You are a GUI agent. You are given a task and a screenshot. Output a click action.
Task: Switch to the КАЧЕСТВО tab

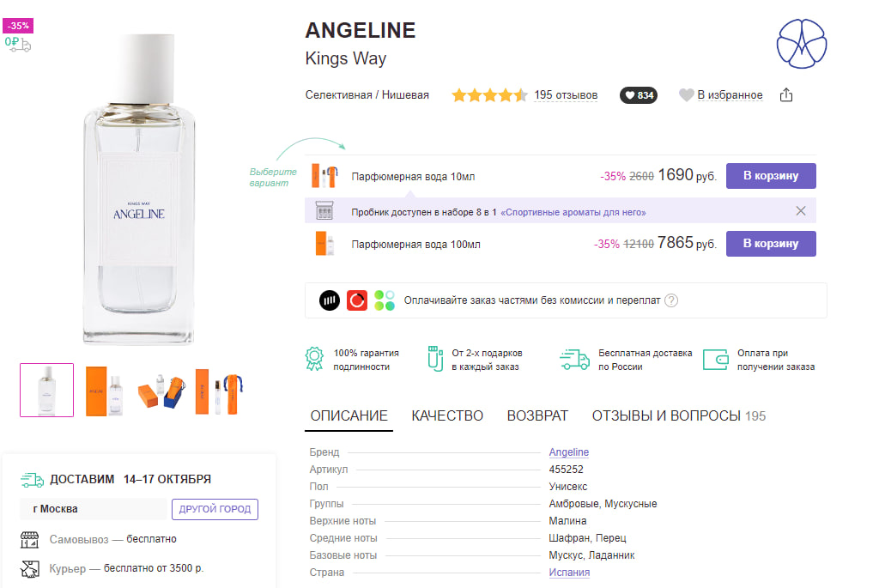(447, 415)
